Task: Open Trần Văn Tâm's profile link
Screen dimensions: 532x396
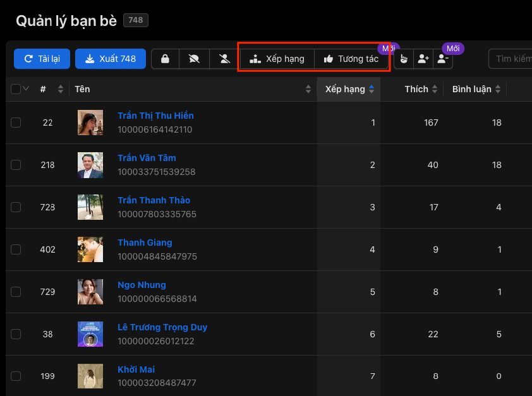Action: (x=147, y=158)
